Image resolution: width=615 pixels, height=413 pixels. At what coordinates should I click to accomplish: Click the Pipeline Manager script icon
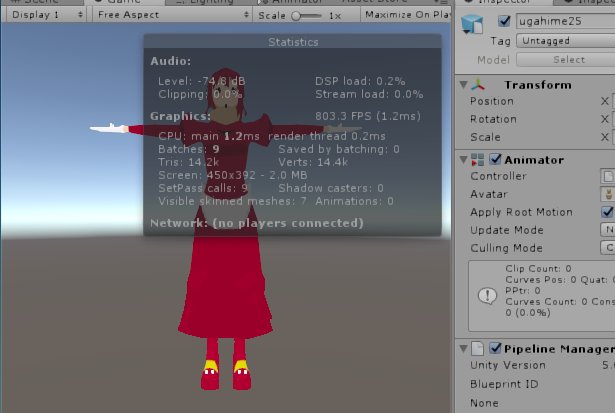(x=478, y=348)
